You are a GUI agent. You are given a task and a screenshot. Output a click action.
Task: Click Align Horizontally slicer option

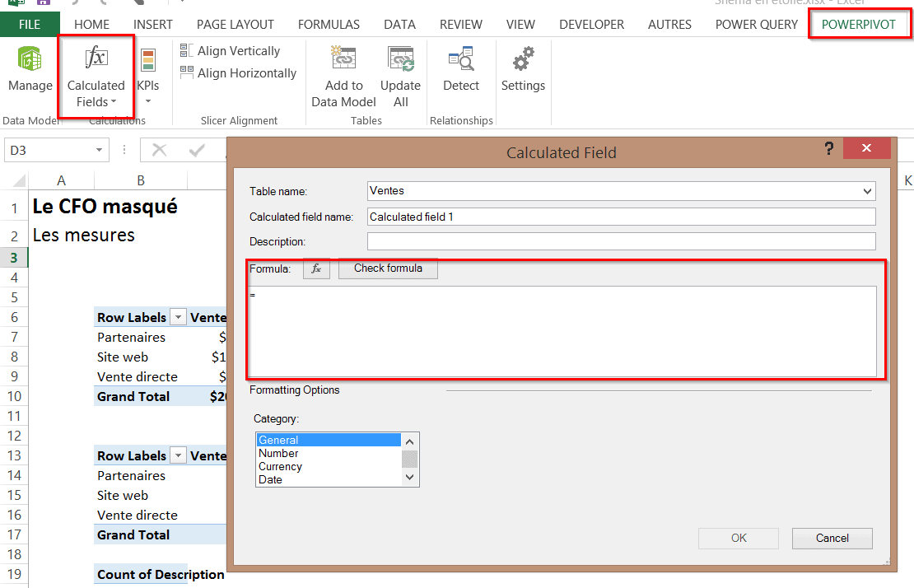[x=238, y=73]
